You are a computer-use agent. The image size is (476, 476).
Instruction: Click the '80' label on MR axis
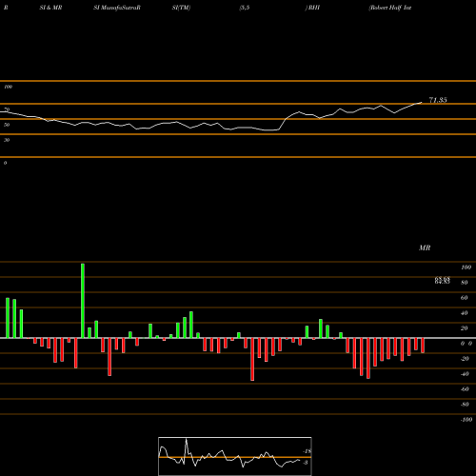point(465,283)
